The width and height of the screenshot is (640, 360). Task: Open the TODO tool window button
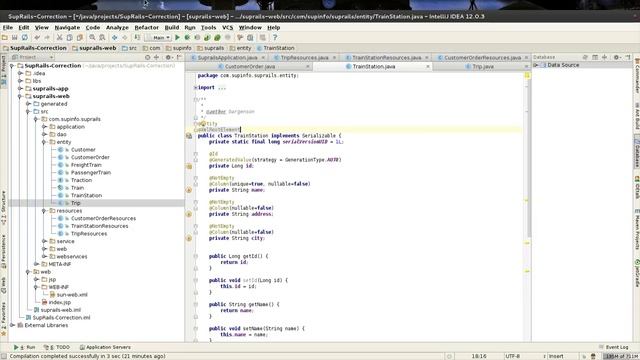[x=57, y=347]
